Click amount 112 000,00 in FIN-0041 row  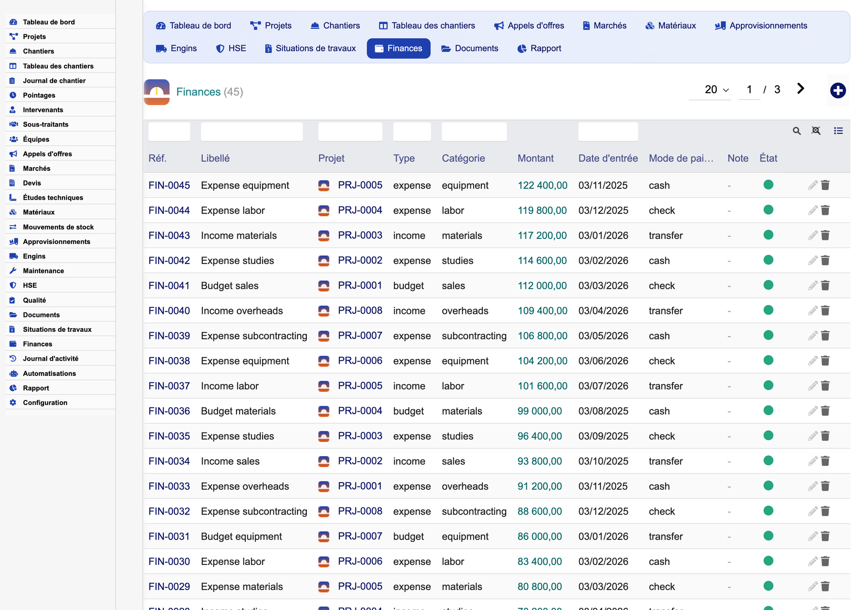[542, 286]
